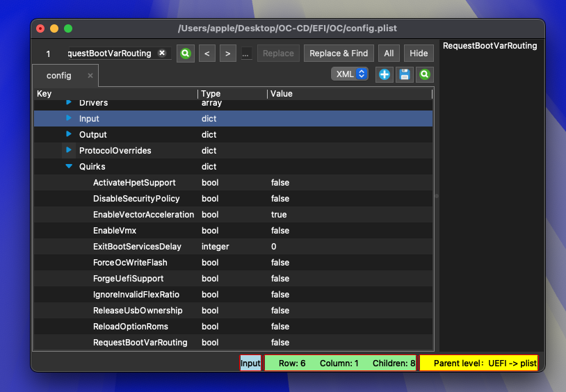The height and width of the screenshot is (392, 566).
Task: Select the ReleaseUsbOwnership key
Action: [x=138, y=311]
